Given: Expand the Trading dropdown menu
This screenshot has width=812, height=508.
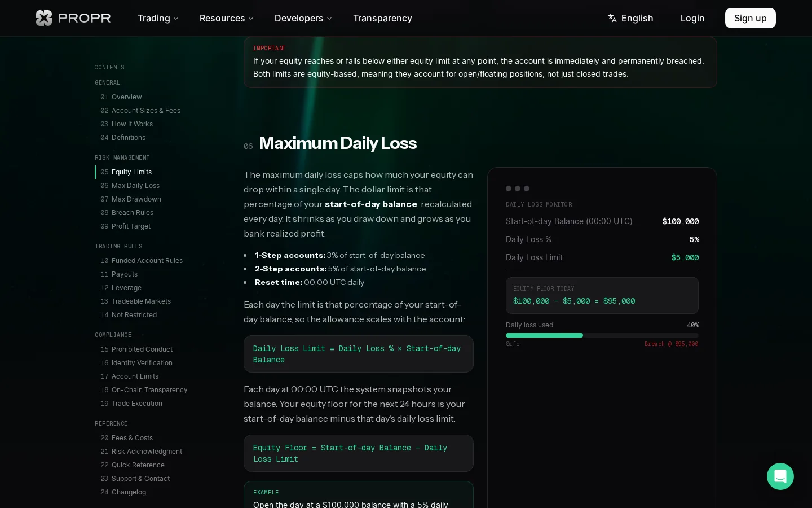Looking at the screenshot, I should click(x=158, y=18).
